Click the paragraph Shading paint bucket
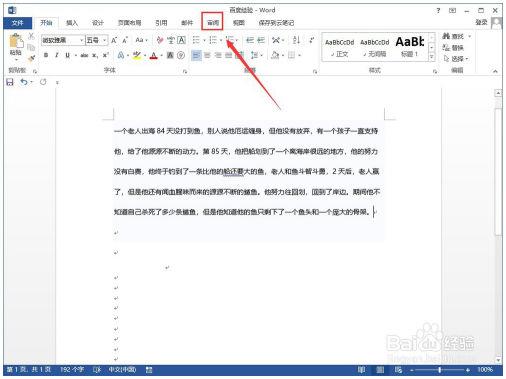This screenshot has width=506, height=379. [275, 55]
